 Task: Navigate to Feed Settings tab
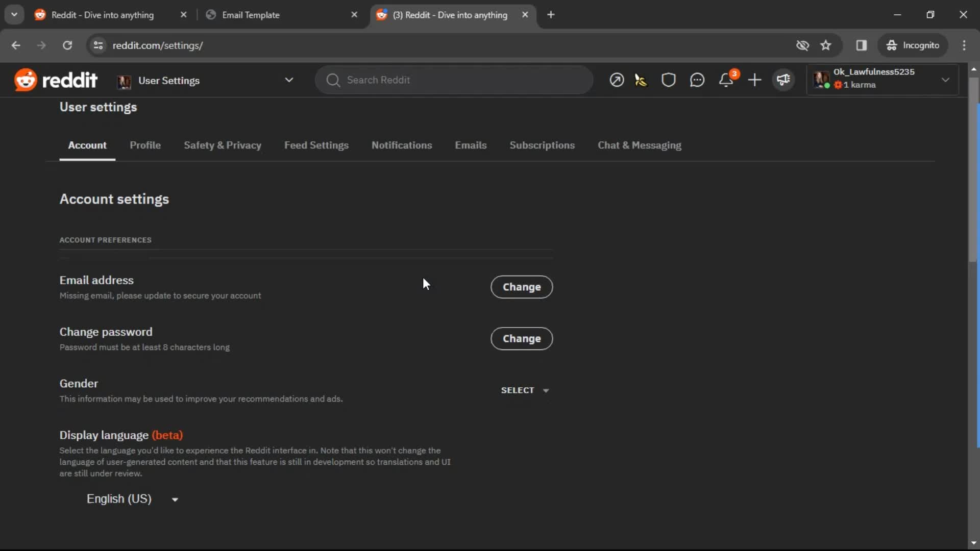tap(316, 145)
